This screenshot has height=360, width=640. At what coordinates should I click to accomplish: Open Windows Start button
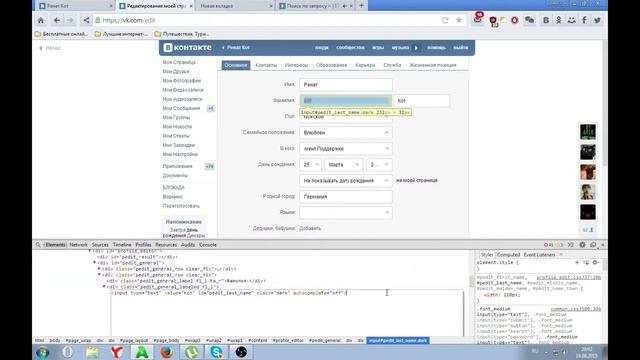[43, 352]
